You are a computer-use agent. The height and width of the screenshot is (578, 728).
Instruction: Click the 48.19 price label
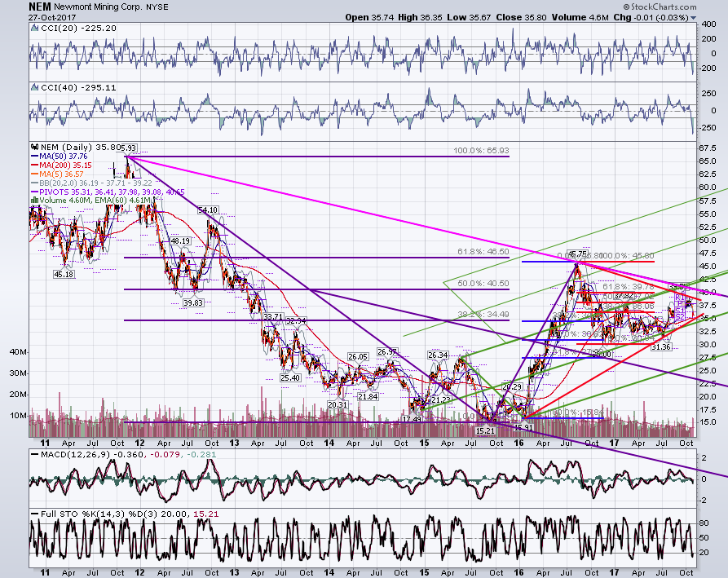(180, 241)
